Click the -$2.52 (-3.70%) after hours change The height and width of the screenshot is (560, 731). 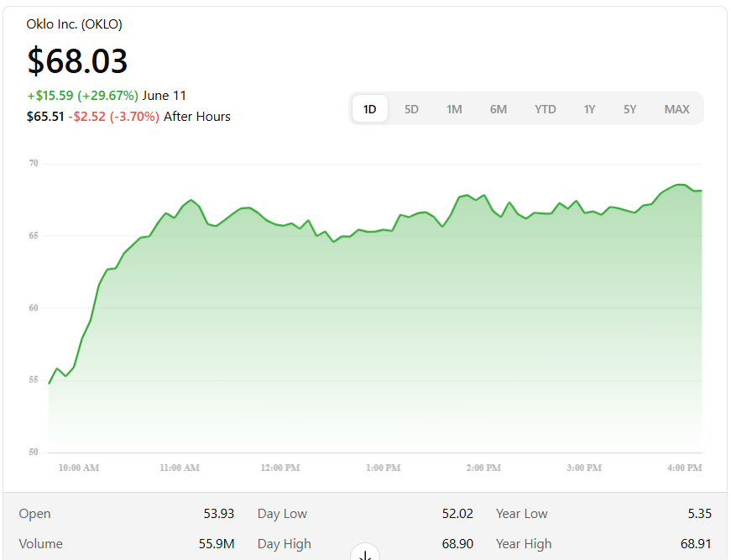tap(114, 117)
